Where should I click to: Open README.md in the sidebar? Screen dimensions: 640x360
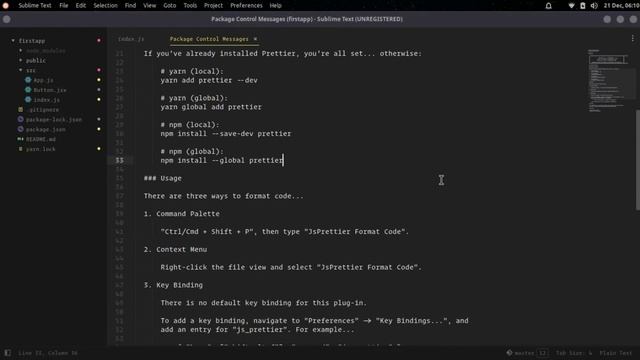41,139
